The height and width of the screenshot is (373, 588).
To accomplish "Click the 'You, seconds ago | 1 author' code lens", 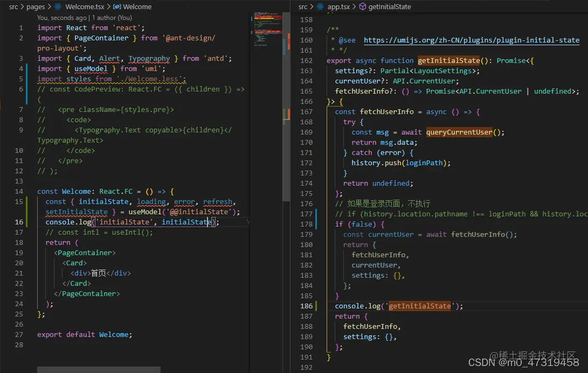I will coord(85,18).
